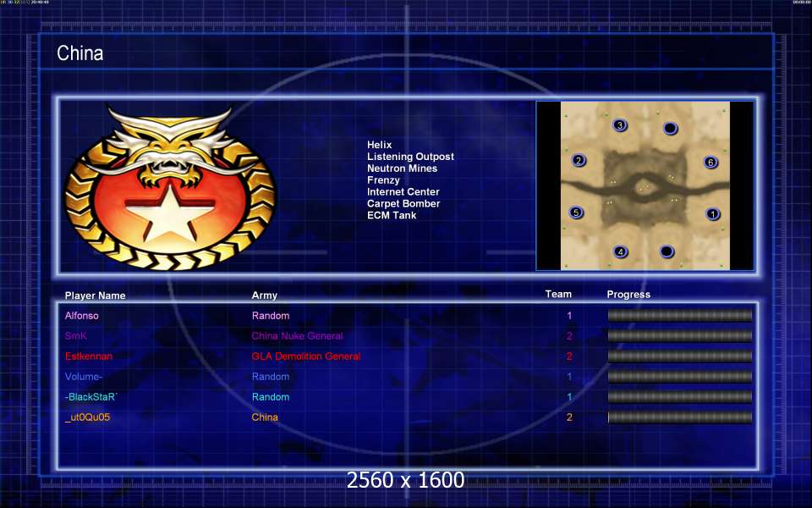The height and width of the screenshot is (508, 812).
Task: Click the Helix unit entry
Action: point(379,145)
